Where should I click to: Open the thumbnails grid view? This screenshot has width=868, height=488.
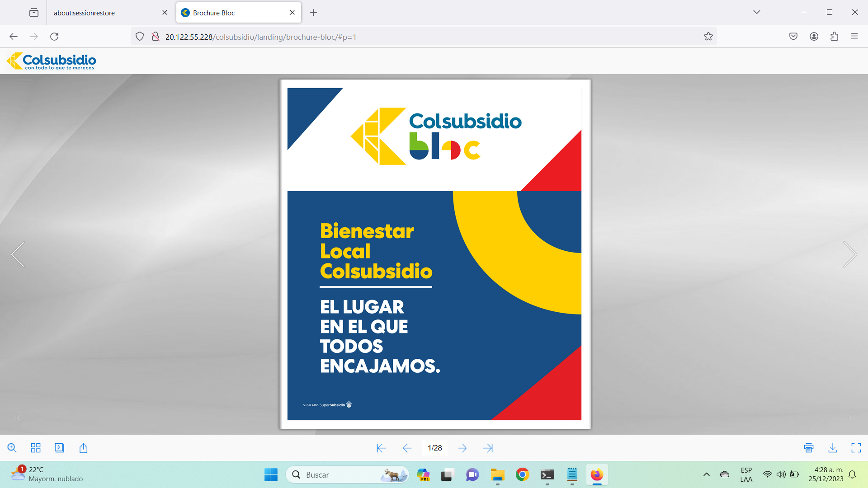click(x=36, y=448)
